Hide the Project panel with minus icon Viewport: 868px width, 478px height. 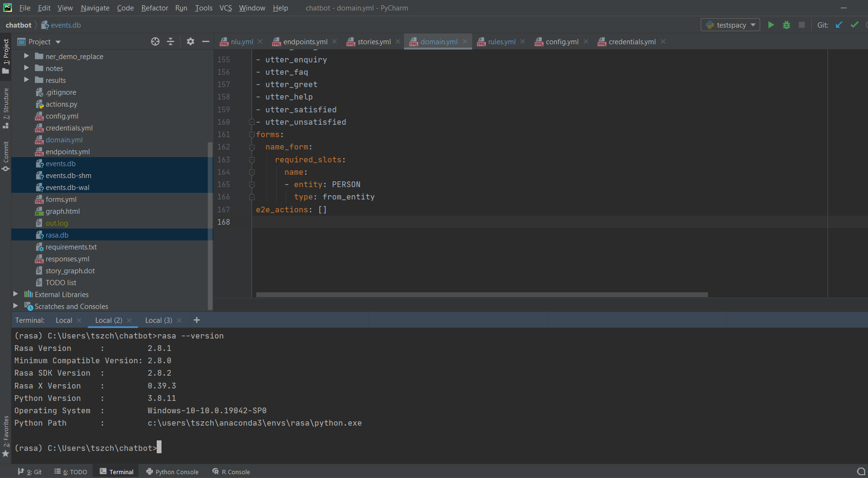point(206,41)
